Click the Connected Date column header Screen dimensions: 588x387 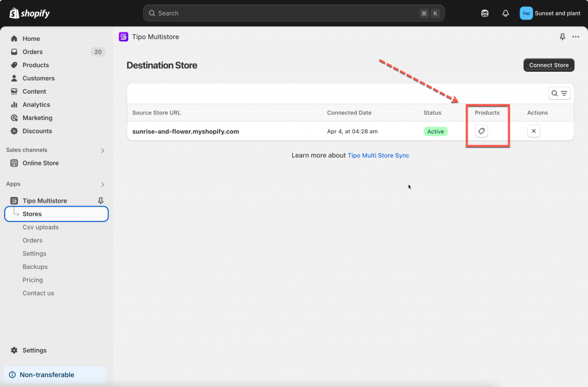pos(349,113)
